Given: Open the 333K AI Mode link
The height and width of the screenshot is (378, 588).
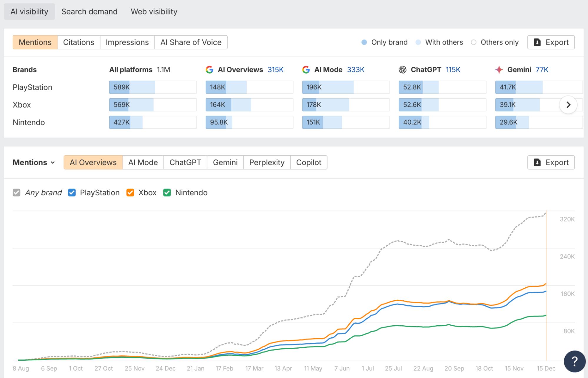Looking at the screenshot, I should (355, 70).
